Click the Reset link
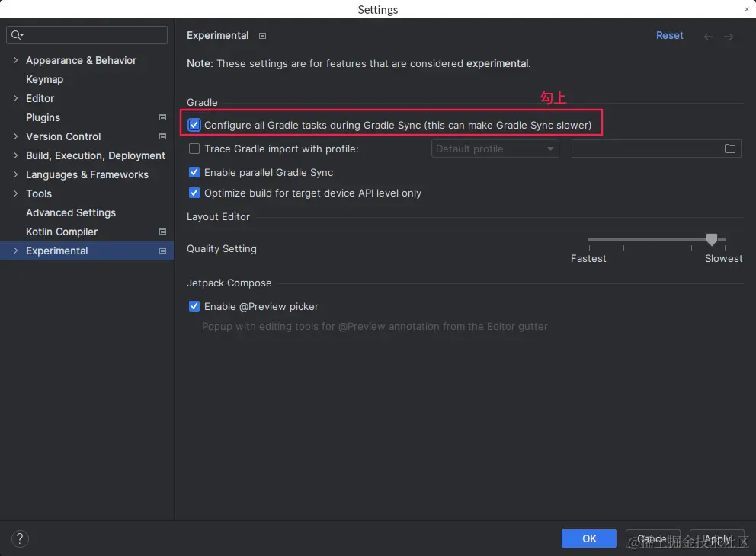Viewport: 756px width, 556px height. pyautogui.click(x=669, y=35)
